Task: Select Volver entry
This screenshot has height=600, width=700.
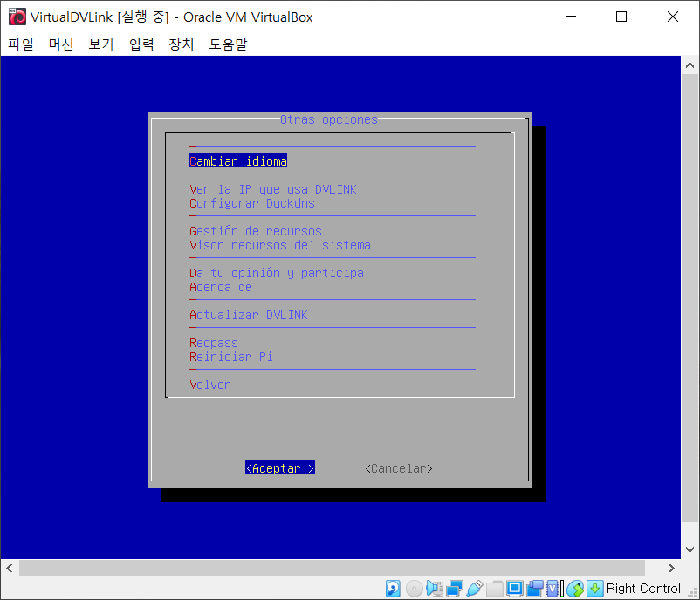Action: (209, 385)
